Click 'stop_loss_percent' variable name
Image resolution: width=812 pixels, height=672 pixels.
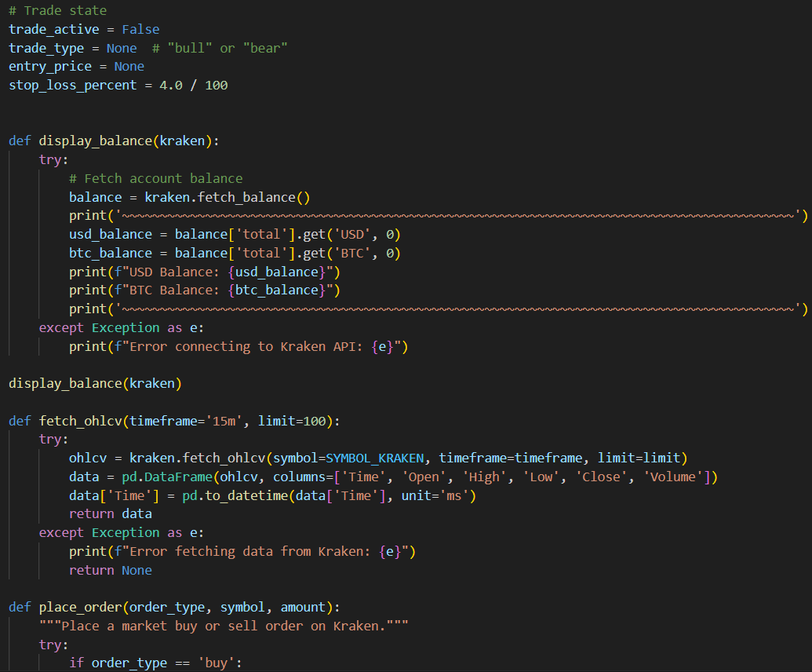72,86
